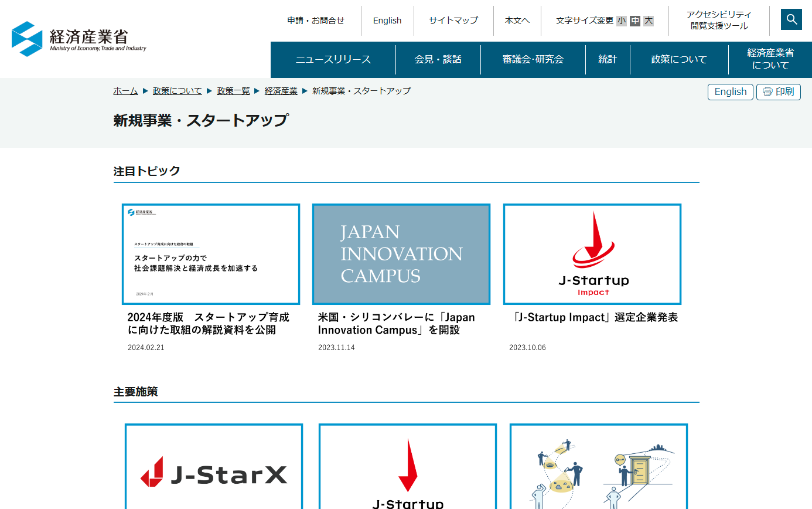Click the 文字サイズ変更 label
This screenshot has height=509, width=812.
pyautogui.click(x=585, y=21)
